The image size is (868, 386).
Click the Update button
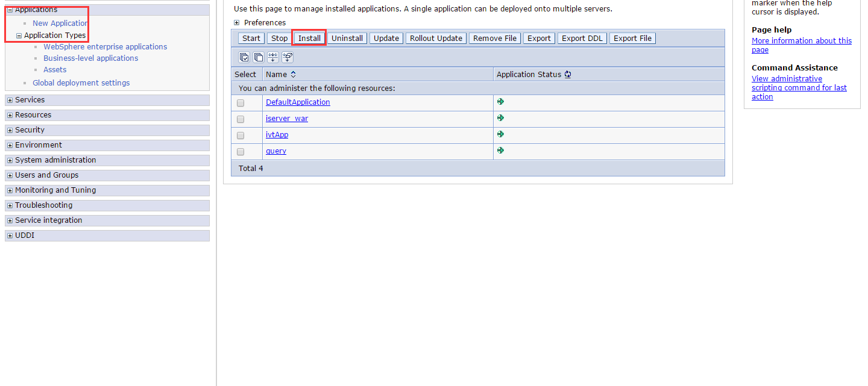(386, 38)
